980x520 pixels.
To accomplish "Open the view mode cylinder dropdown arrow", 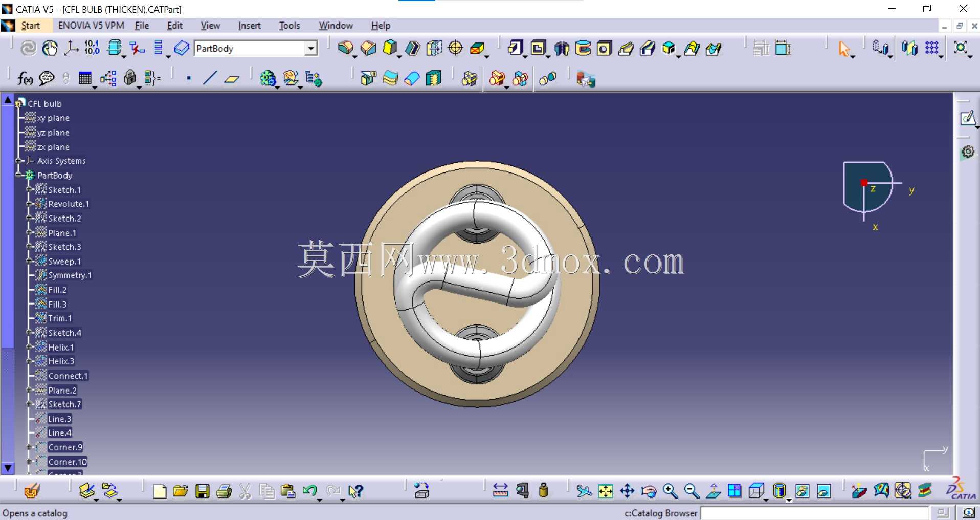I will (x=789, y=500).
